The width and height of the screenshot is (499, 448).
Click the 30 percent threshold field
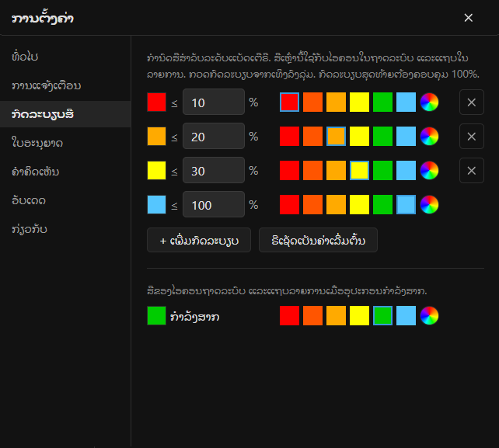pos(214,170)
